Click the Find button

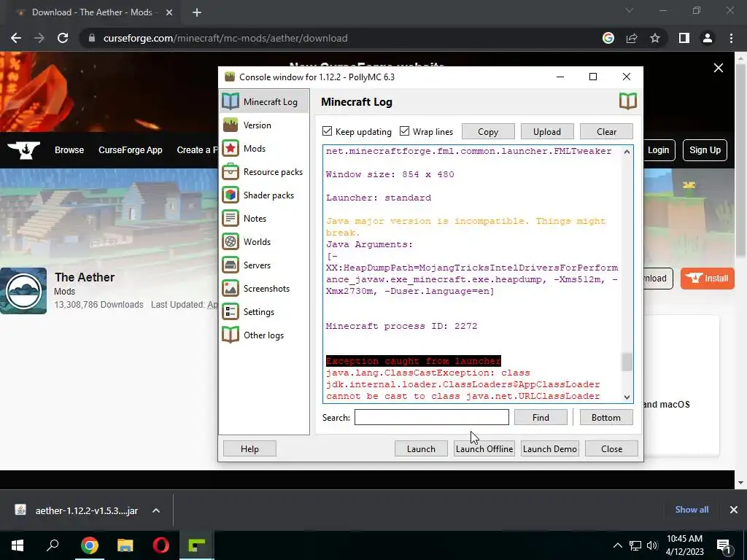coord(541,417)
